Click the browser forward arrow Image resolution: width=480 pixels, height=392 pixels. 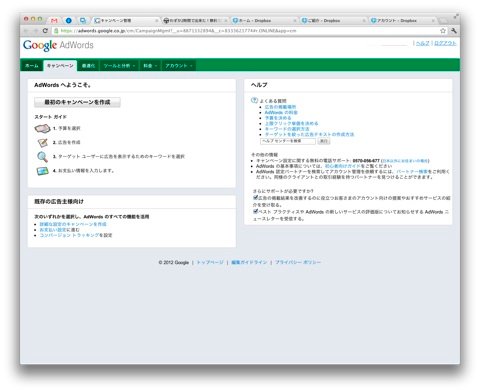click(x=35, y=31)
